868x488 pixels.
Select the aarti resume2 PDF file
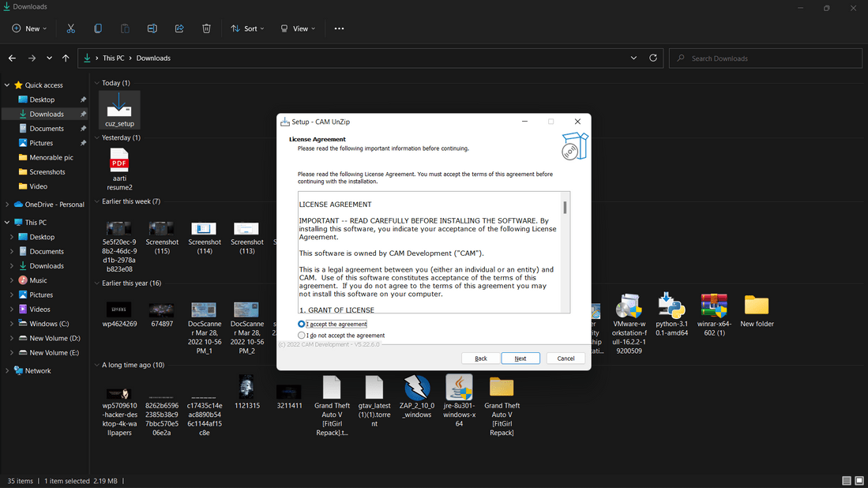click(119, 169)
